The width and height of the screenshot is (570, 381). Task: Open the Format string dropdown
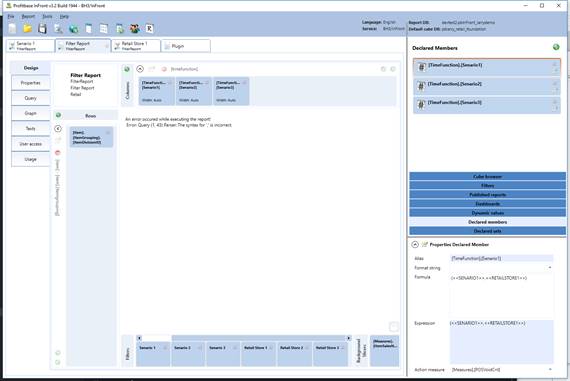[550, 268]
